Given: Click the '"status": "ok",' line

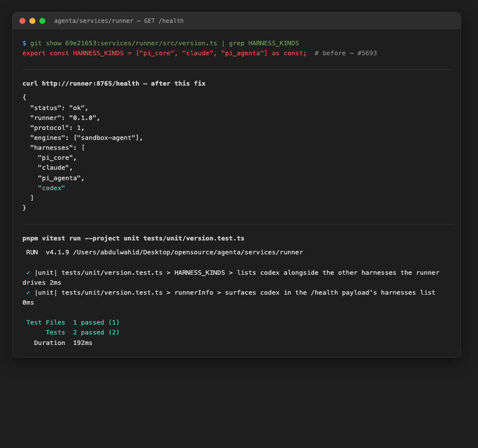Looking at the screenshot, I should click(x=59, y=108).
